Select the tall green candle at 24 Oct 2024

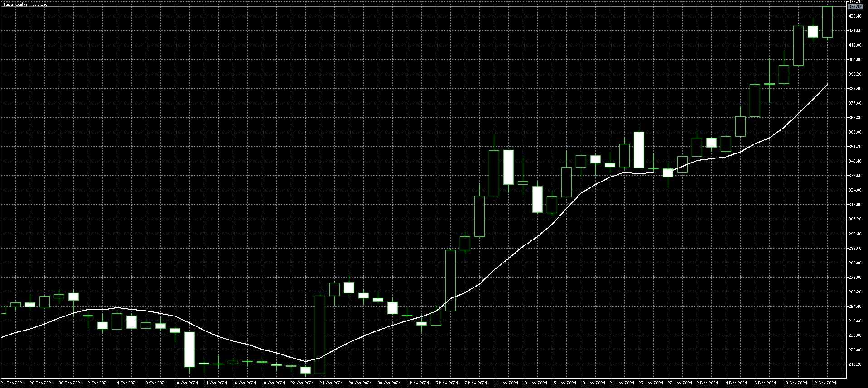point(320,334)
